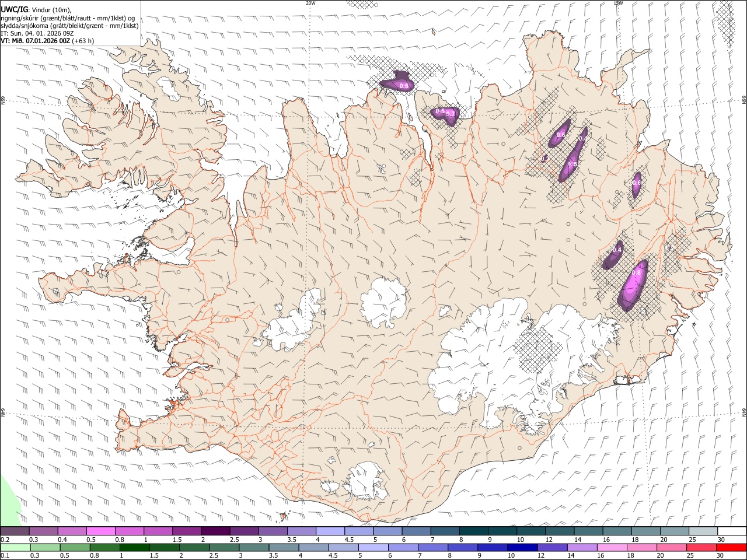Click the 'IT: Sun. 04. 01. 2026 09Z' line
This screenshot has width=747, height=560.
[37, 33]
